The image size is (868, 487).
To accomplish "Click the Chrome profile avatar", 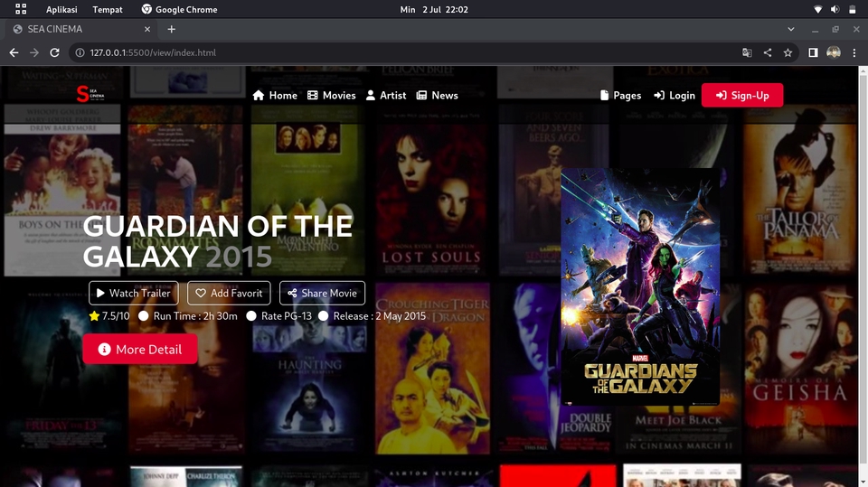I will point(833,52).
